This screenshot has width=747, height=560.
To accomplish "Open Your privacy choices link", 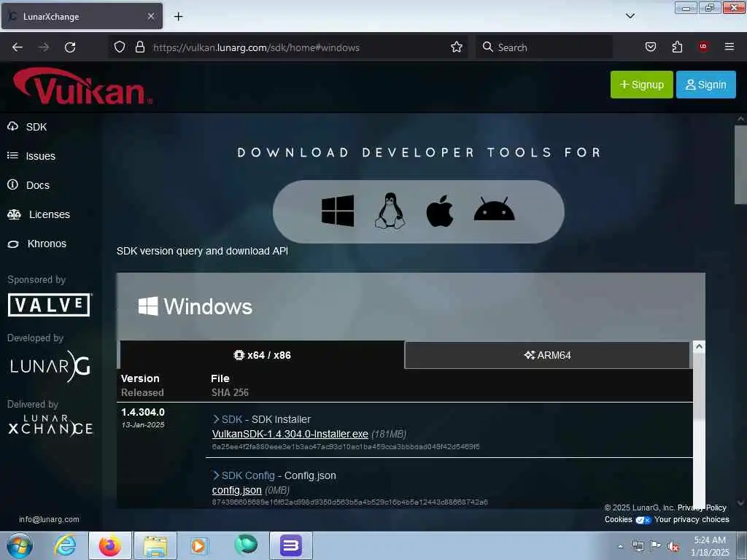I will pos(692,519).
